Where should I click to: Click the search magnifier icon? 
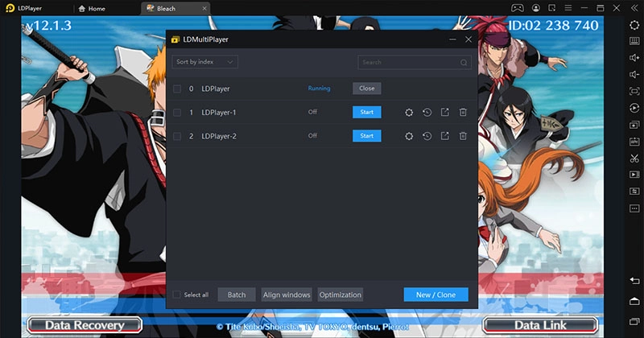point(464,63)
